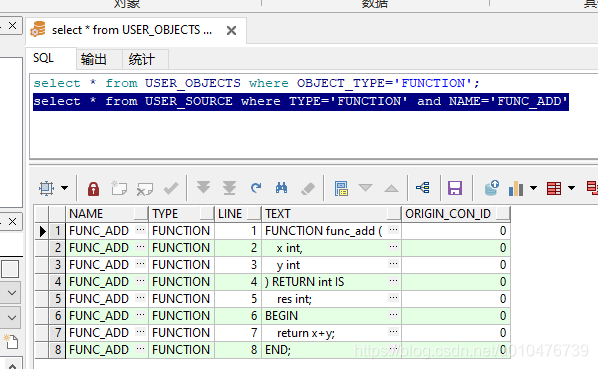
Task: Switch to the SQL tab
Action: pyautogui.click(x=51, y=59)
